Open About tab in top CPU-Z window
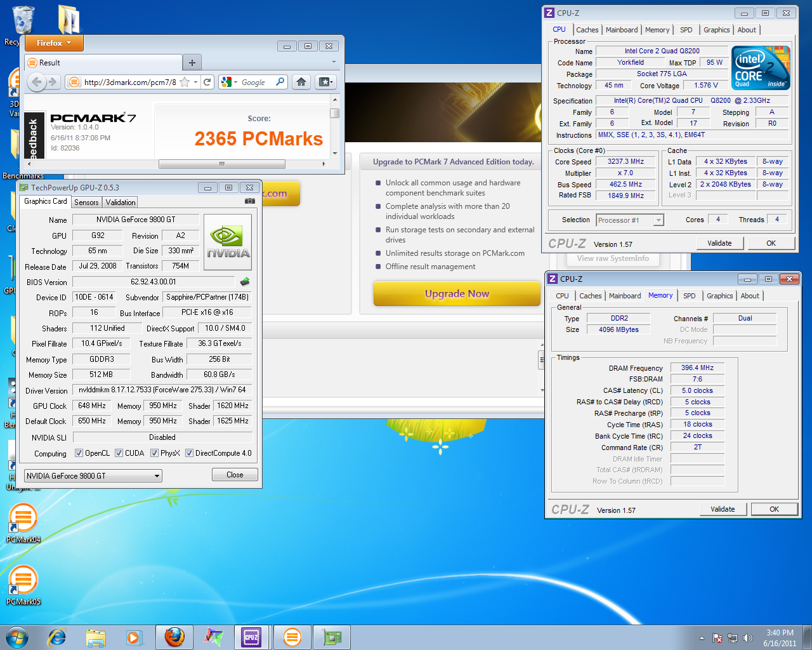The width and height of the screenshot is (812, 650). coord(747,30)
